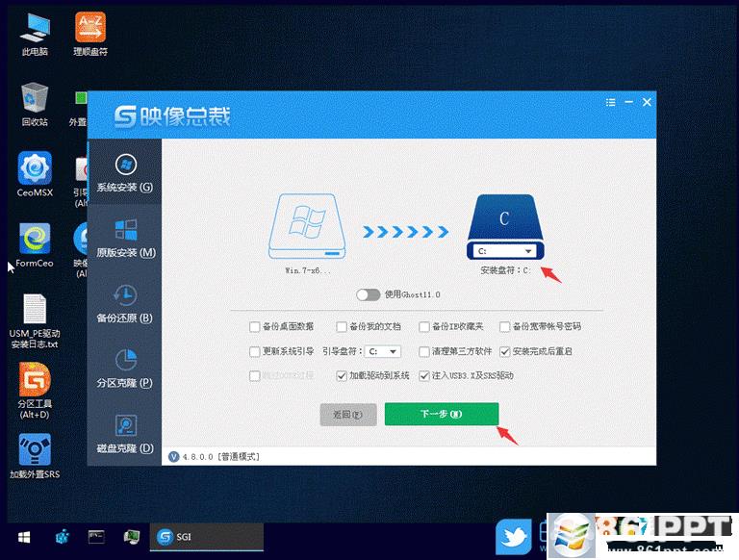This screenshot has width=739, height=560.
Task: Open the Windows Start button
Action: (24, 537)
